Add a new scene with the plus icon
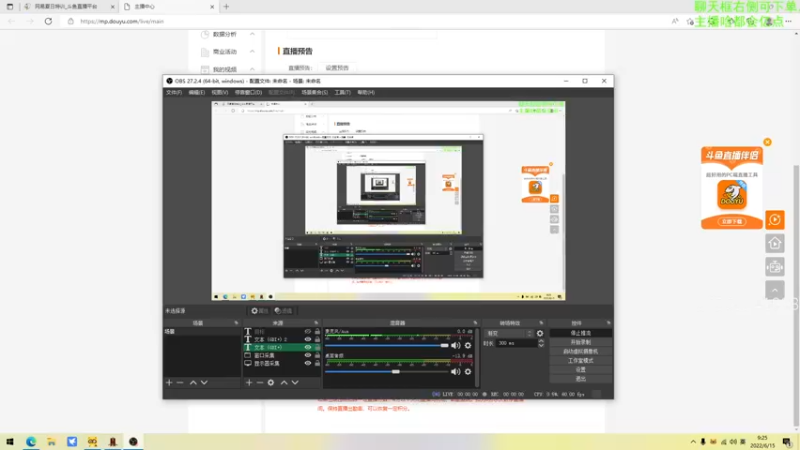The height and width of the screenshot is (450, 800). 169,383
